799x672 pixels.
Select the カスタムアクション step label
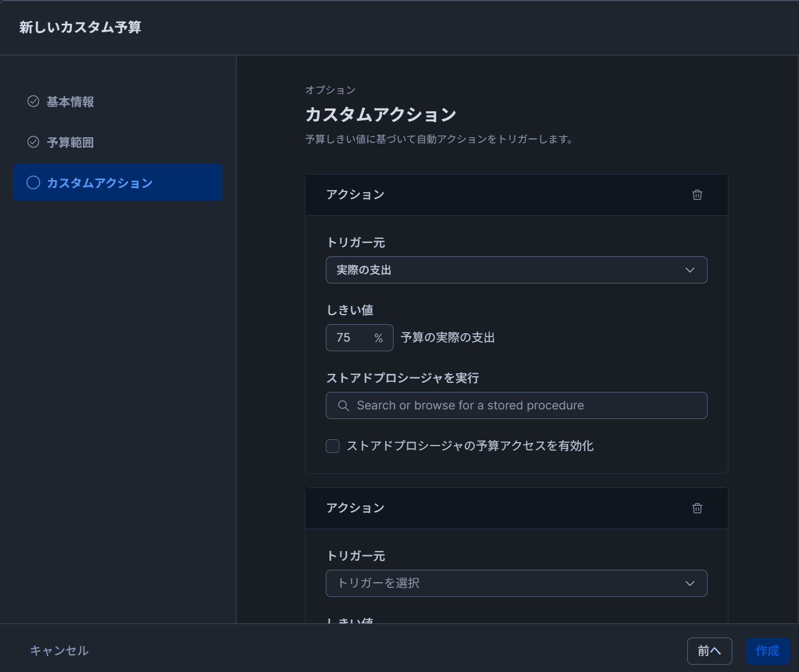pyautogui.click(x=99, y=183)
